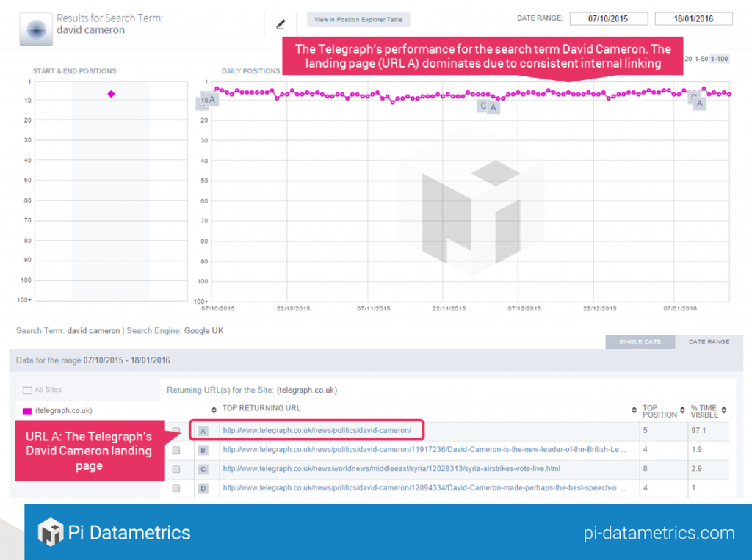
Task: Open the syria-airstrikes-vote-live URL link
Action: 382,469
